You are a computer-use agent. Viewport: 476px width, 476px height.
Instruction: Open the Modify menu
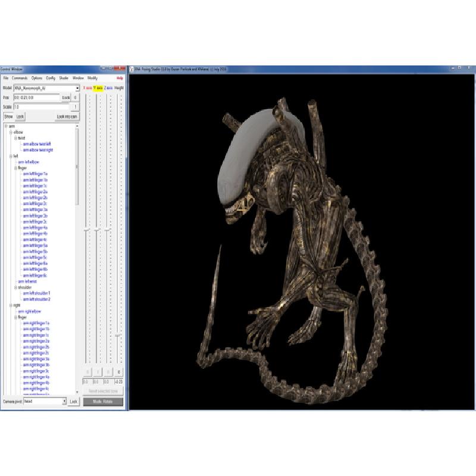[92, 78]
